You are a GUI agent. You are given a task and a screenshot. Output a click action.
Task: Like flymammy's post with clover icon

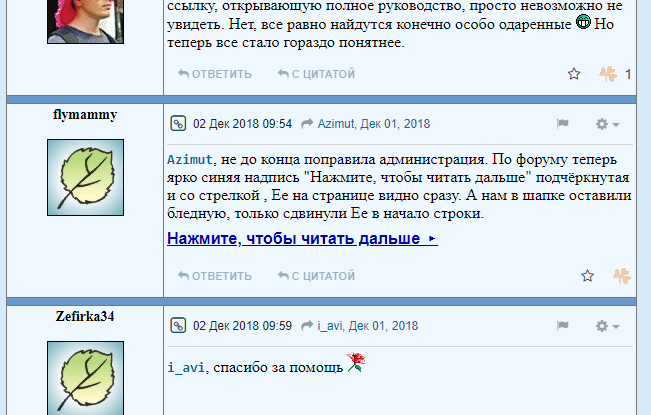[x=622, y=276]
